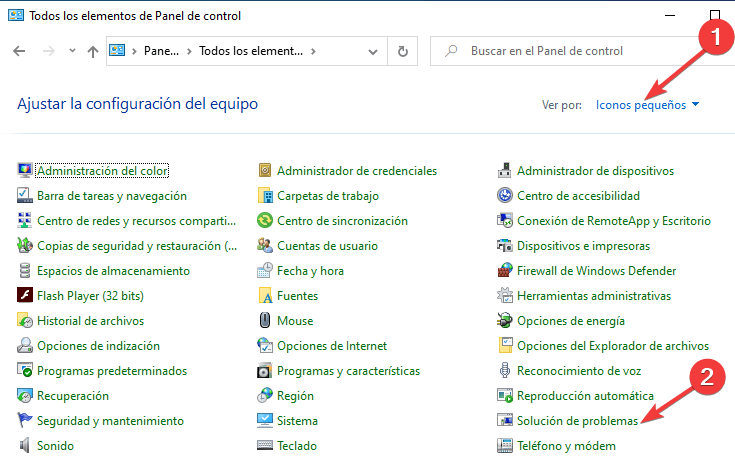Viewport: 735px width, 468px height.
Task: Expand chevron after Todos los element...
Action: coord(313,51)
